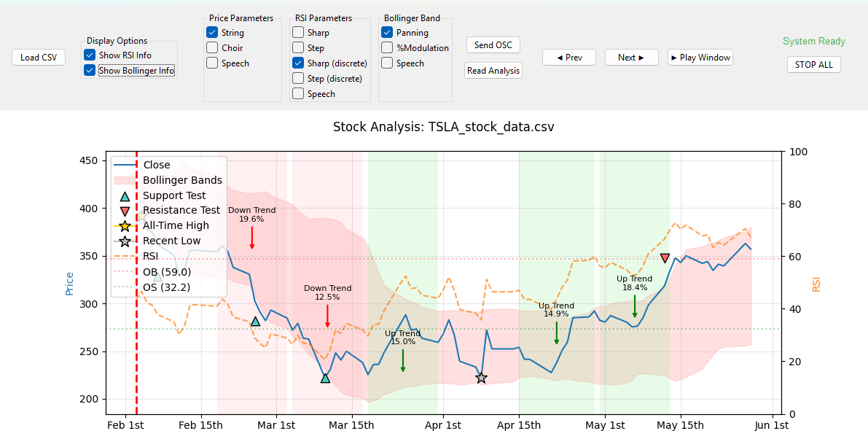Click the Load CSV button

point(39,58)
